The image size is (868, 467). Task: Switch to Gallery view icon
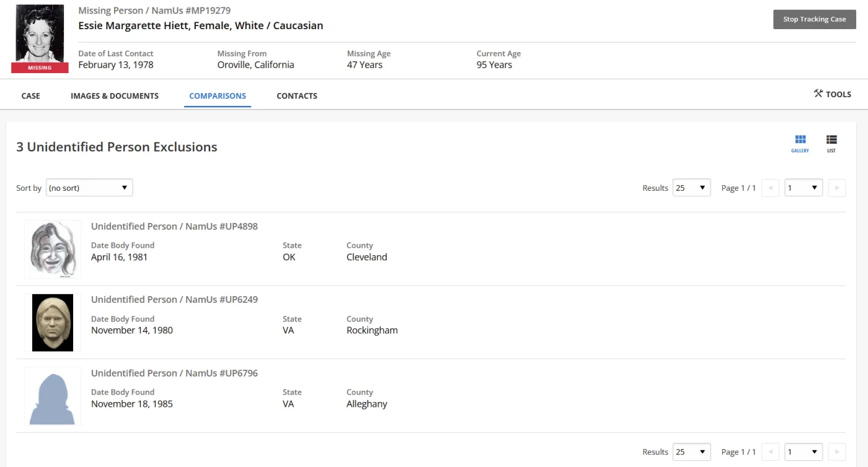(x=800, y=143)
